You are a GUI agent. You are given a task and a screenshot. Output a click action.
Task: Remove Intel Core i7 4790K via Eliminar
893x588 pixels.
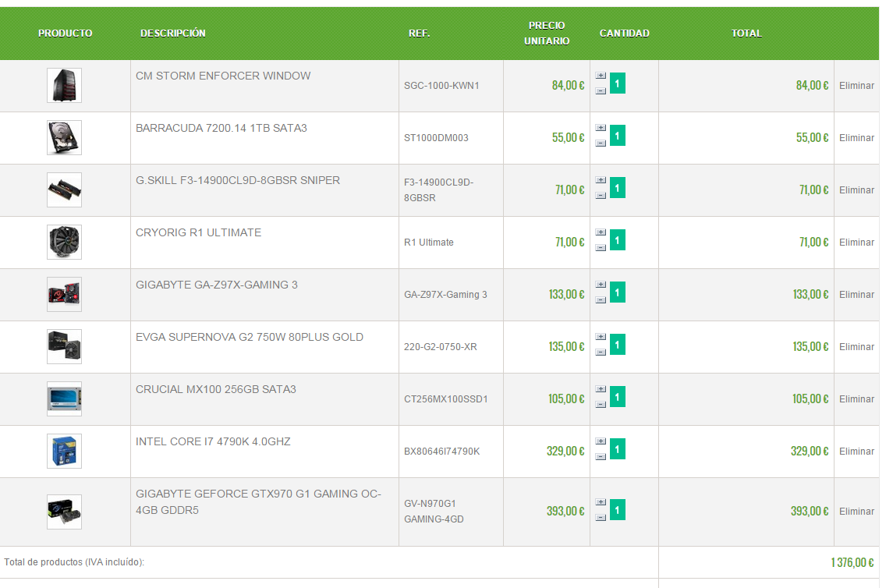pos(856,452)
